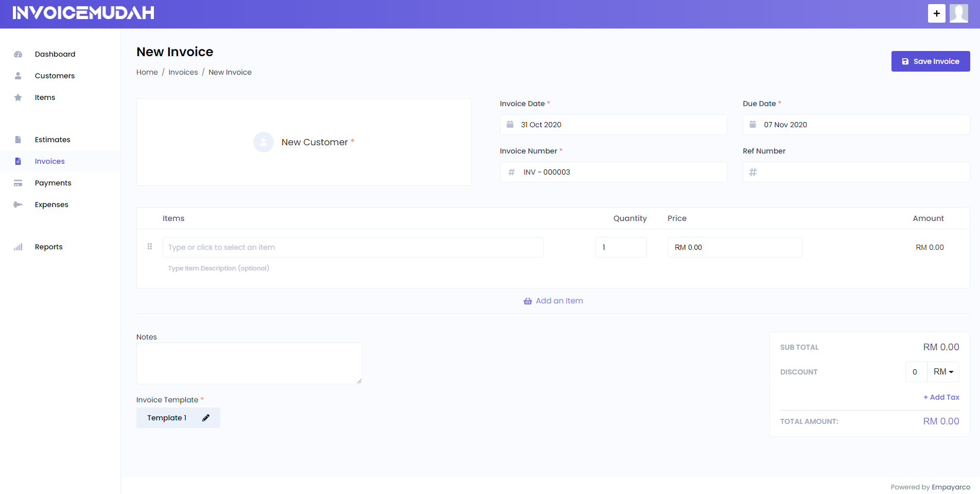Click the plus button in the top bar

937,13
